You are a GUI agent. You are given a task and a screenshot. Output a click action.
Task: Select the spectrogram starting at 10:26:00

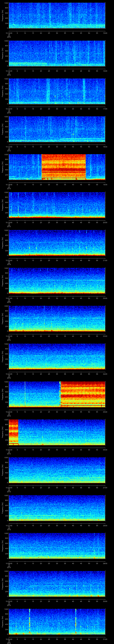[x=57, y=470]
